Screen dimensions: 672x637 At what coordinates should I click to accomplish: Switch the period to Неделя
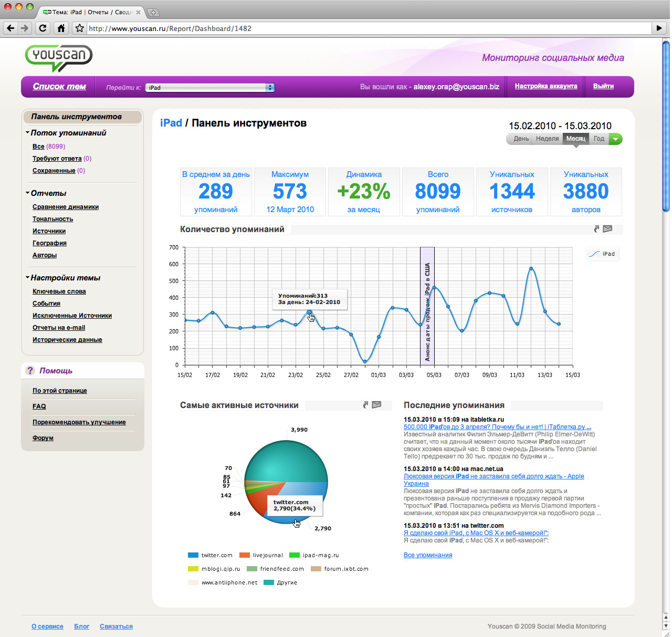pyautogui.click(x=547, y=139)
